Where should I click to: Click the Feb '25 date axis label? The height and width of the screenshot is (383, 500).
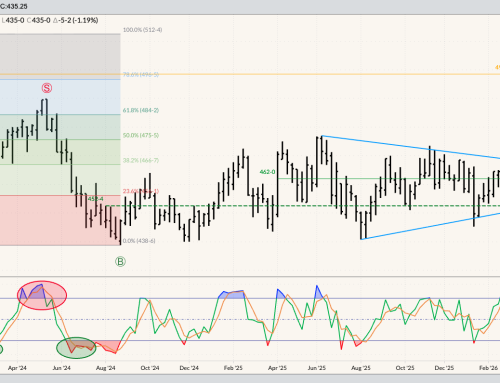pos(233,368)
